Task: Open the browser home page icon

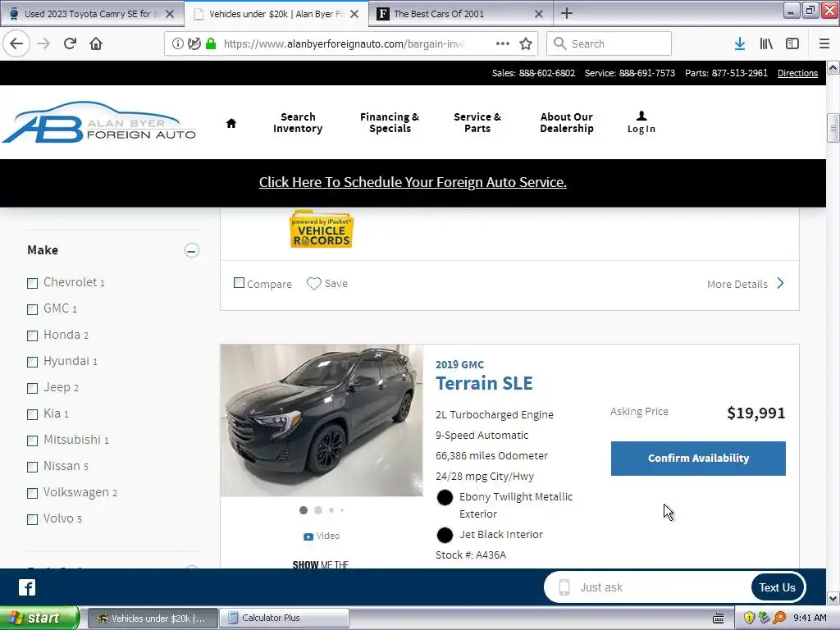Action: coord(96,44)
